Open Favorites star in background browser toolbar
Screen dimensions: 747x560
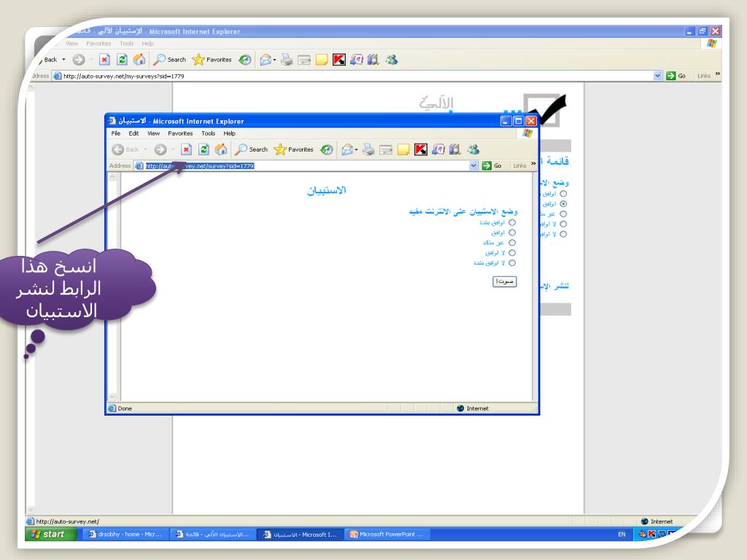[x=212, y=60]
